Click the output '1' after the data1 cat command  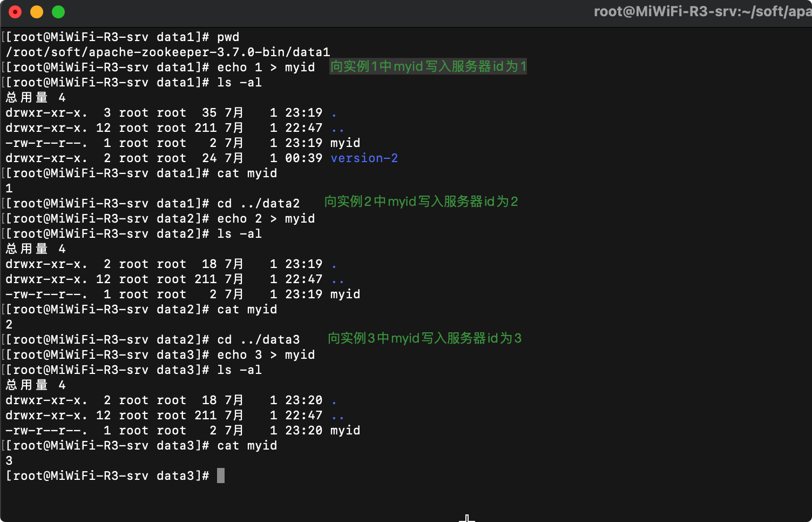tap(9, 189)
